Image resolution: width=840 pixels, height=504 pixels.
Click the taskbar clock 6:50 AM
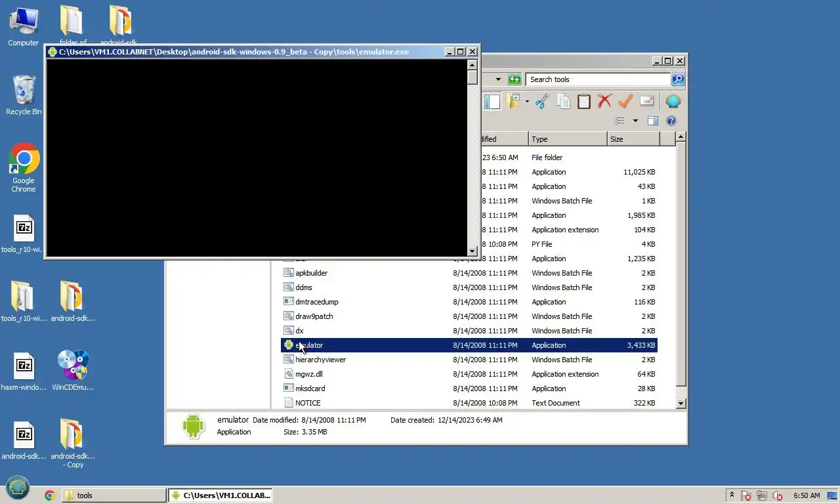pos(807,495)
